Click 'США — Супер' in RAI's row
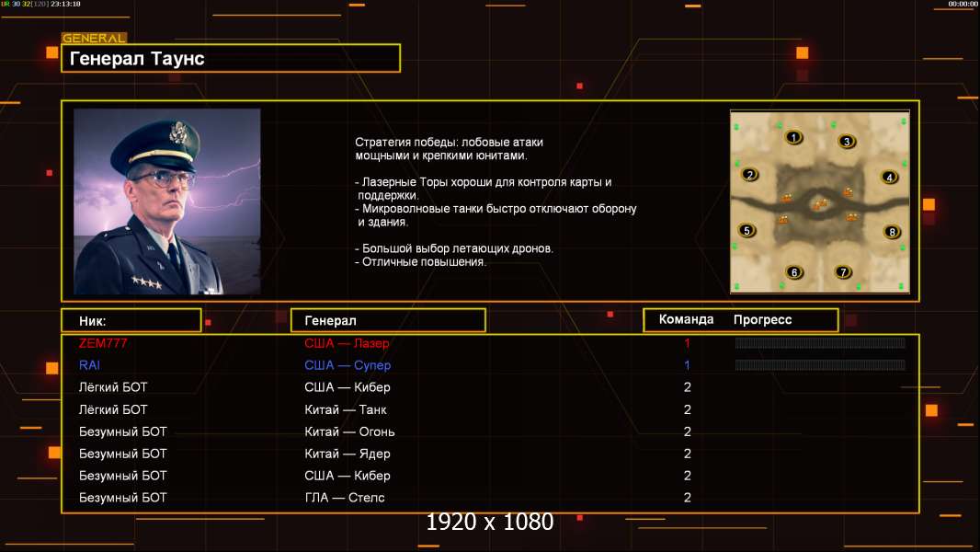 [x=348, y=365]
